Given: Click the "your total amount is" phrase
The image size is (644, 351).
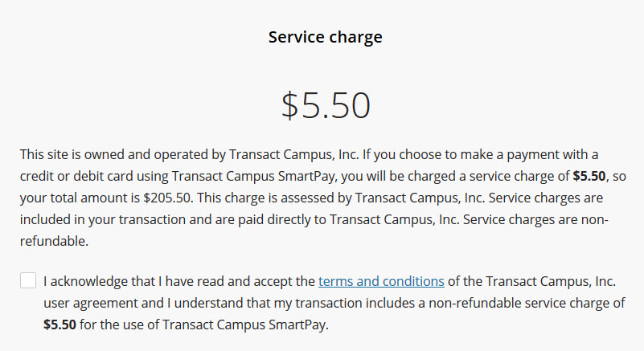Looking at the screenshot, I should pyautogui.click(x=80, y=198).
